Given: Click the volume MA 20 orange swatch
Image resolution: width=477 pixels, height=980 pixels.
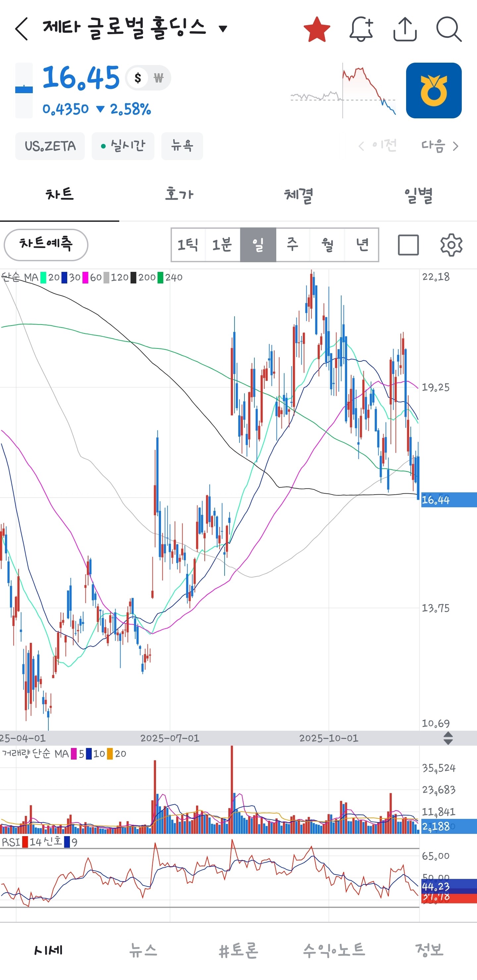Looking at the screenshot, I should pos(110,754).
